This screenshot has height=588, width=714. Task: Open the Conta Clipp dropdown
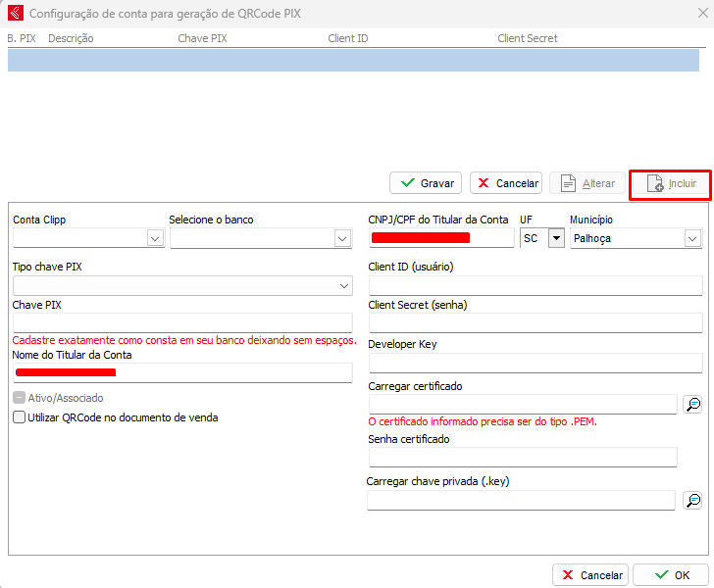(154, 238)
